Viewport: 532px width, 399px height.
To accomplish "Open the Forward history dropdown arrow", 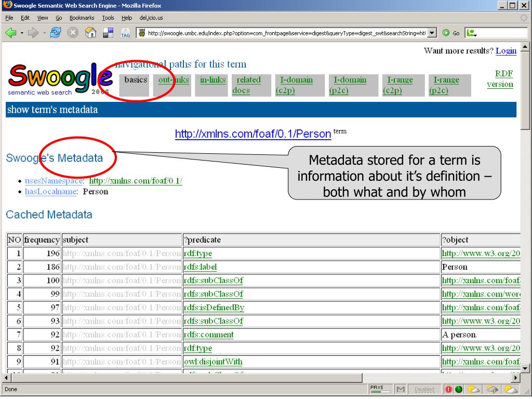I will 44,33.
